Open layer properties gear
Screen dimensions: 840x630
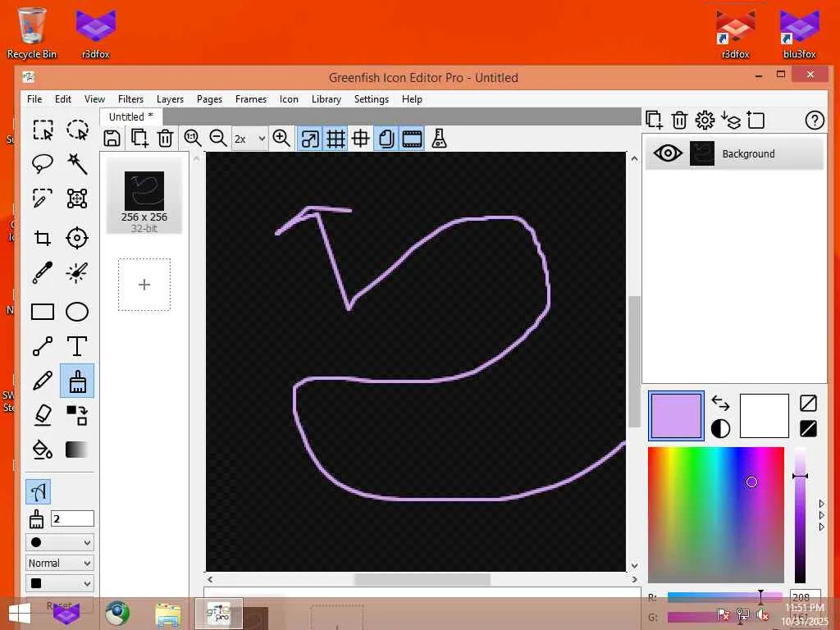[x=705, y=120]
